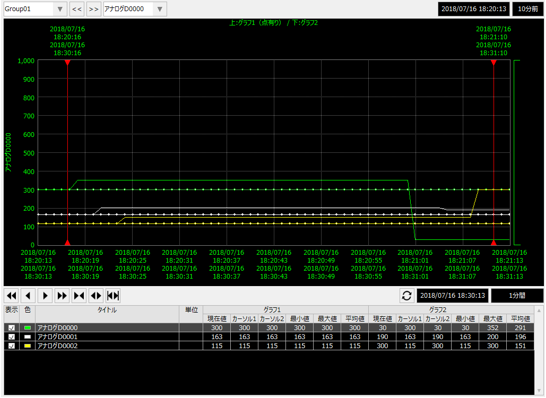Select the アナログD0001 row title

click(57, 337)
